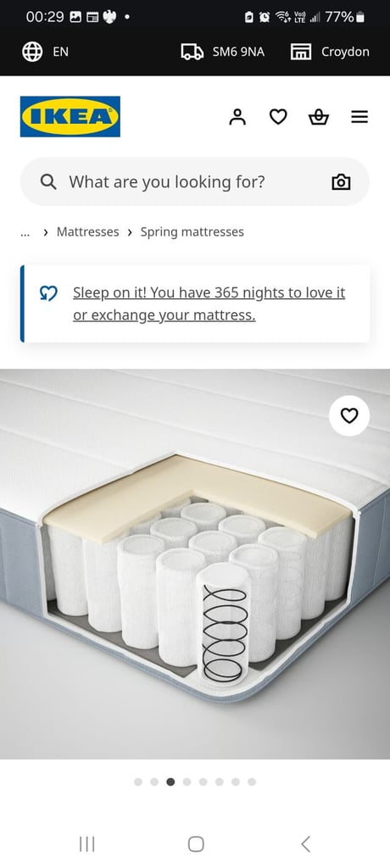Change language via EN globe icon
Image resolution: width=390 pixels, height=868 pixels.
tap(46, 52)
